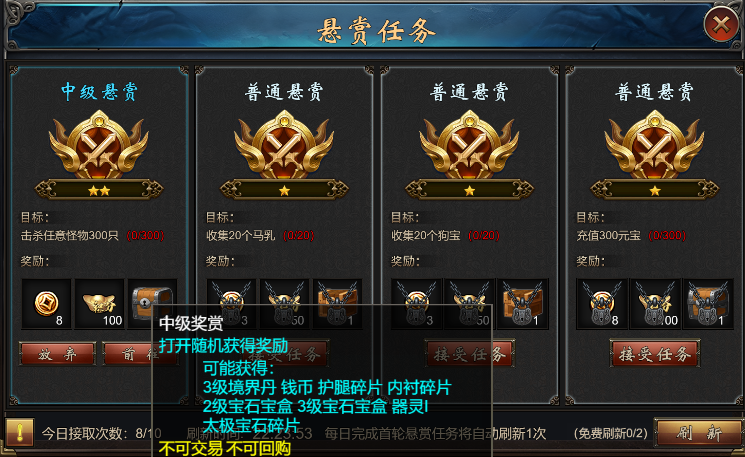This screenshot has width=745, height=457.
Task: Select the 收集20个马乳 card badge emblem
Action: pyautogui.click(x=284, y=145)
